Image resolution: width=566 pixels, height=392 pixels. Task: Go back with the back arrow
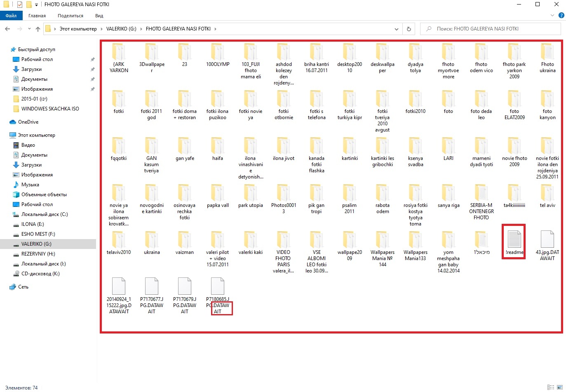point(7,29)
